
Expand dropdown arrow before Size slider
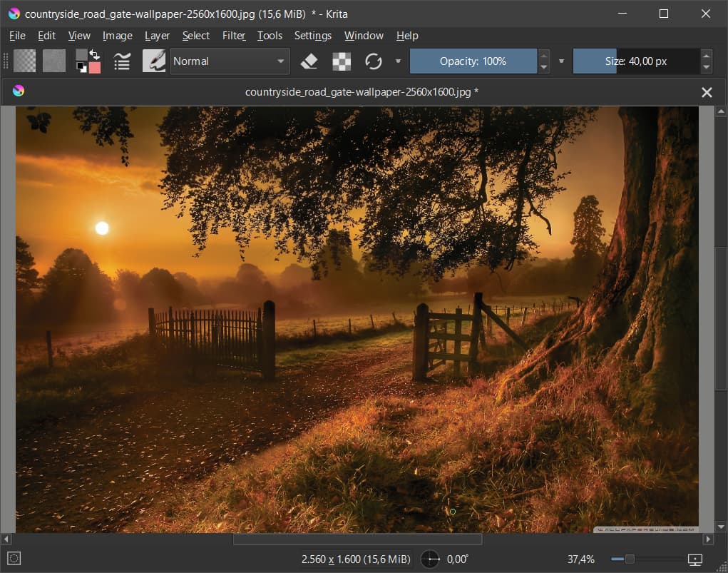click(561, 61)
